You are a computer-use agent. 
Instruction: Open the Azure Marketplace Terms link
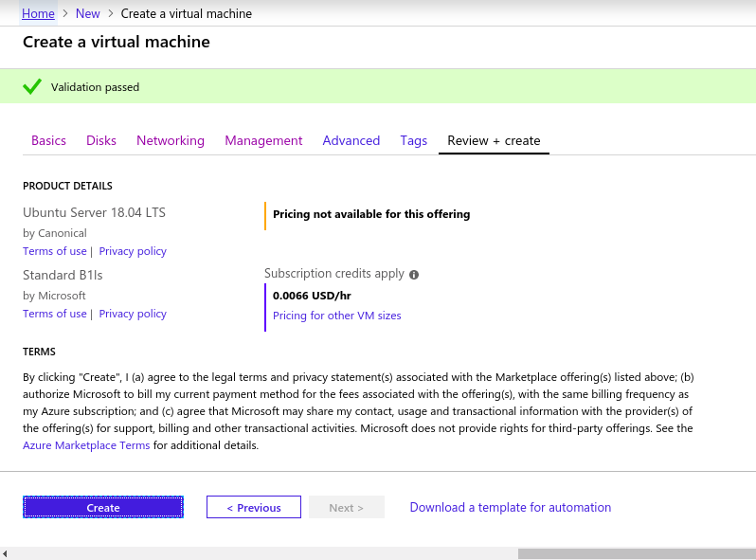[86, 445]
